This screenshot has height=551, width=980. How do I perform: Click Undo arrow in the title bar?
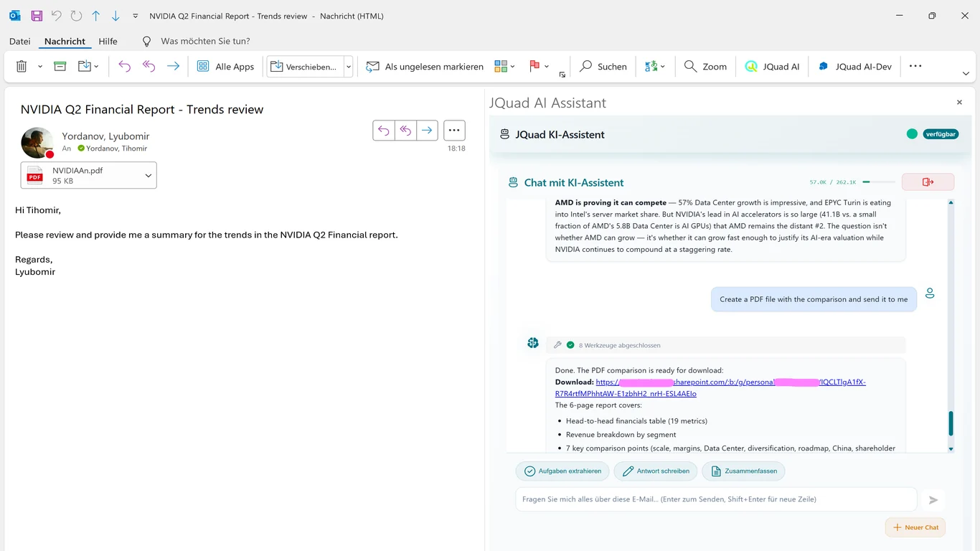56,16
